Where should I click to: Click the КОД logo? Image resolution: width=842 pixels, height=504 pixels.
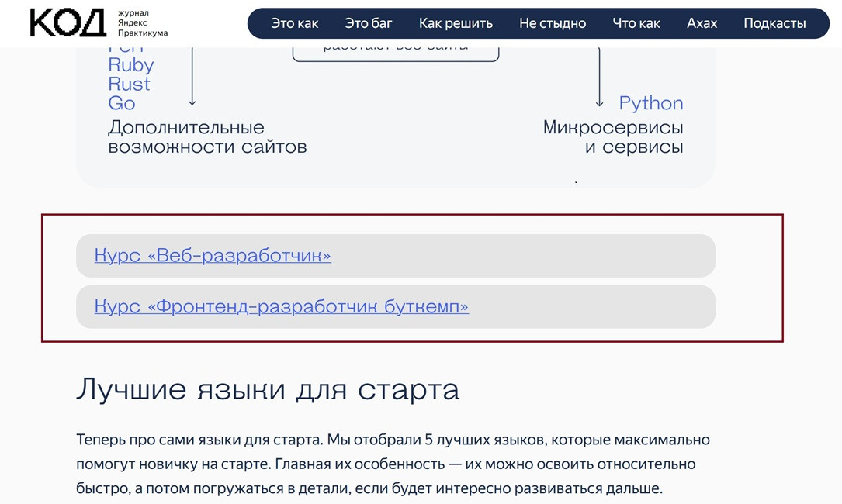(68, 23)
